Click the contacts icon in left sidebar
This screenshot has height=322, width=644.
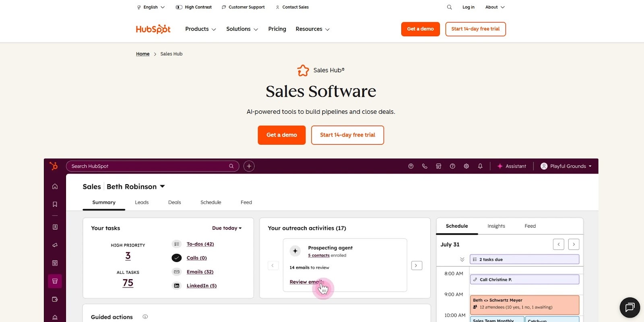55,227
